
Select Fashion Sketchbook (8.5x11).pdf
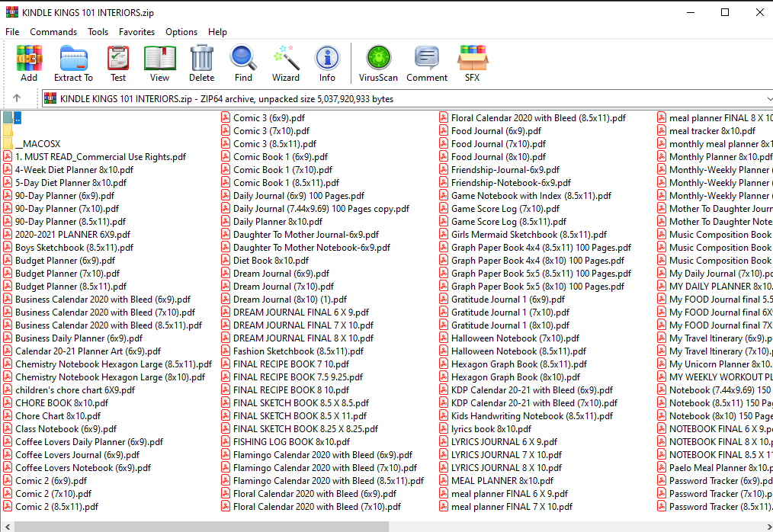293,351
